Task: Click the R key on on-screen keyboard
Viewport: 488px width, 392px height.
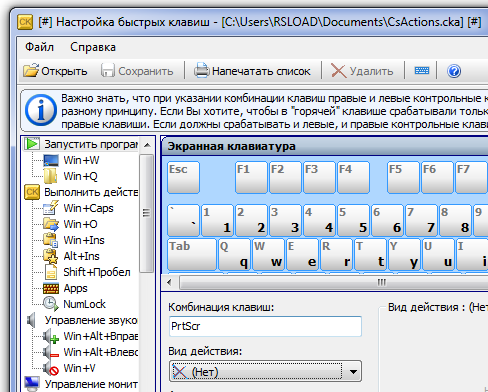Action: coord(336,254)
